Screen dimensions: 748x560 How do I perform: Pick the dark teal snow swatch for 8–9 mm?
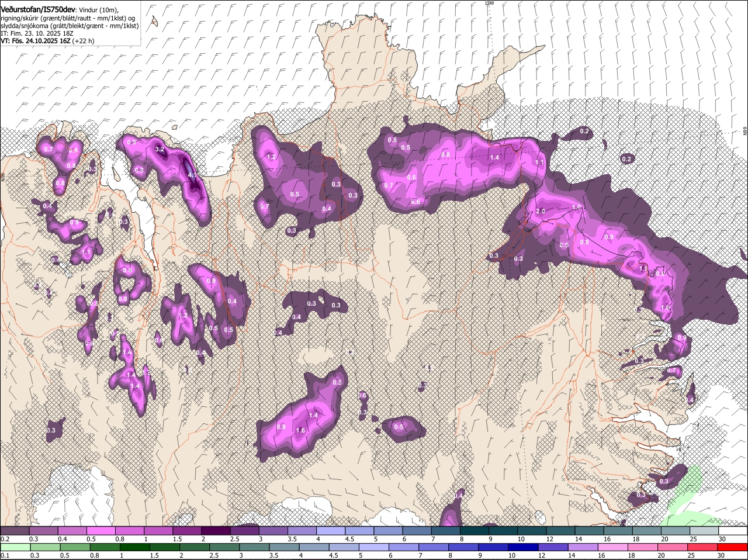coord(475,531)
